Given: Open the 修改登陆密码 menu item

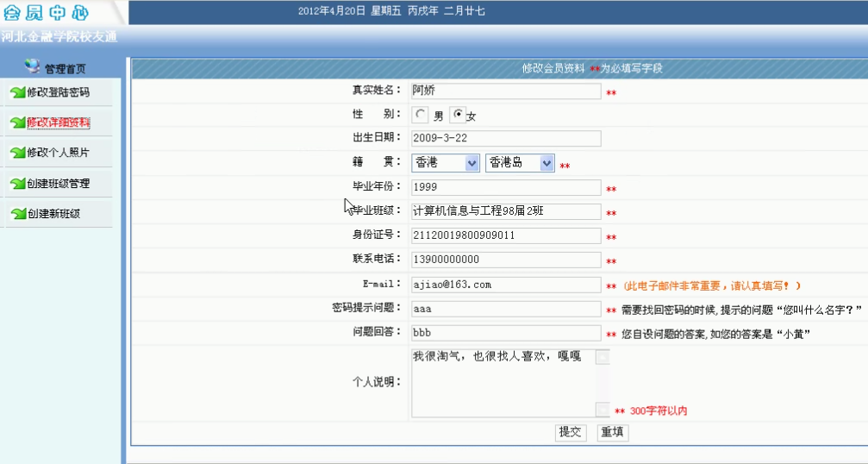Looking at the screenshot, I should 58,92.
